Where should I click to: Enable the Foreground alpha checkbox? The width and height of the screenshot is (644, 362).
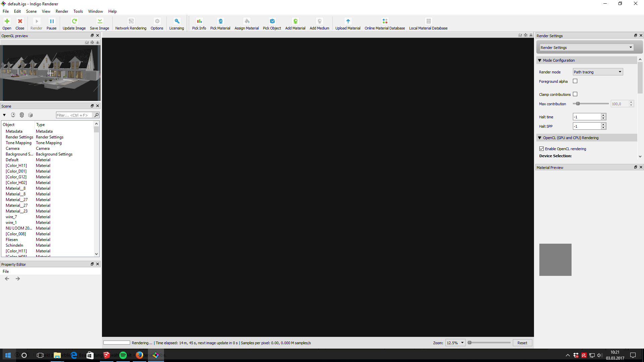point(575,81)
